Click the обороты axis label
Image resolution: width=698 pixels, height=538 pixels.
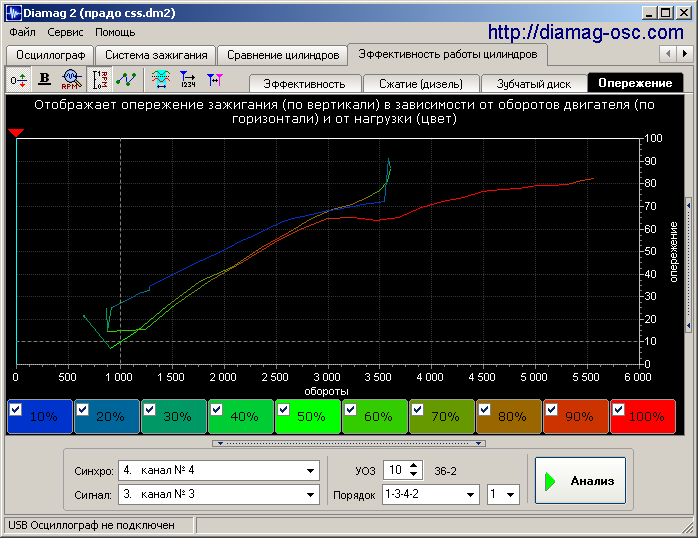[326, 392]
